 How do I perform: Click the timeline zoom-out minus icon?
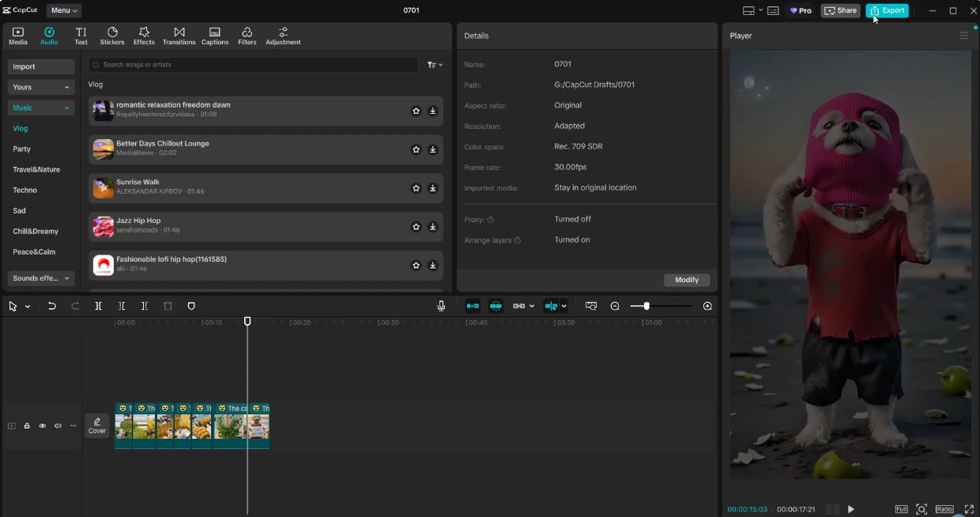[615, 306]
